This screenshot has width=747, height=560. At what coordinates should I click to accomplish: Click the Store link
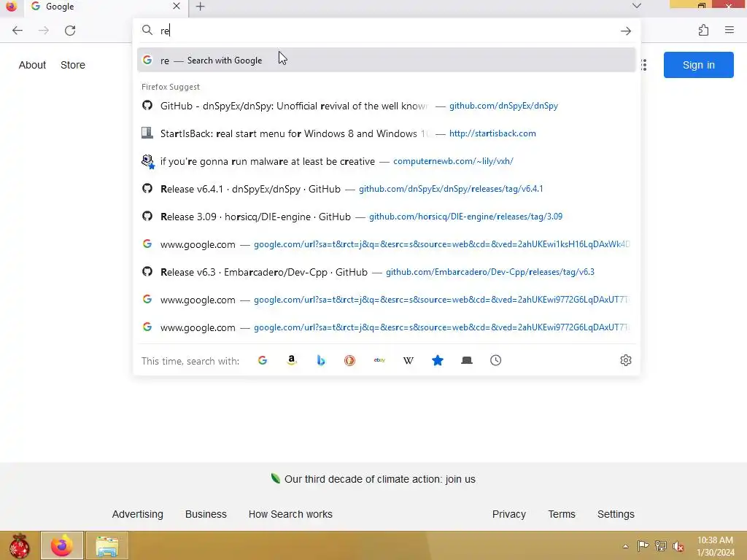coord(73,65)
